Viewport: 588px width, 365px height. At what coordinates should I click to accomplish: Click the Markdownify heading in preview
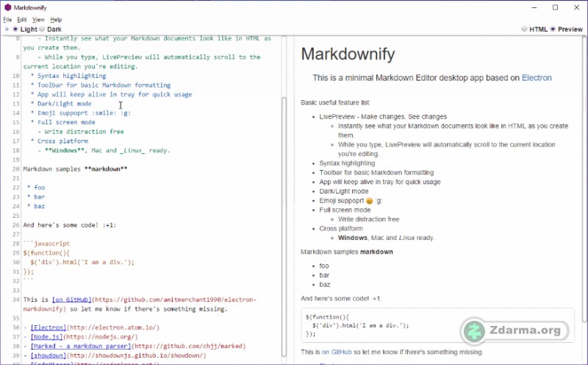coord(348,54)
